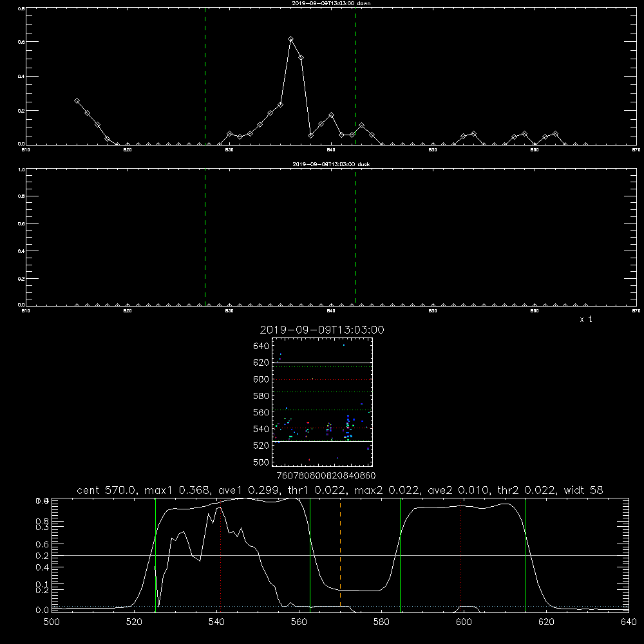
Task: Click scatter plot x-axis label '760780800820840860'
Action: click(326, 476)
